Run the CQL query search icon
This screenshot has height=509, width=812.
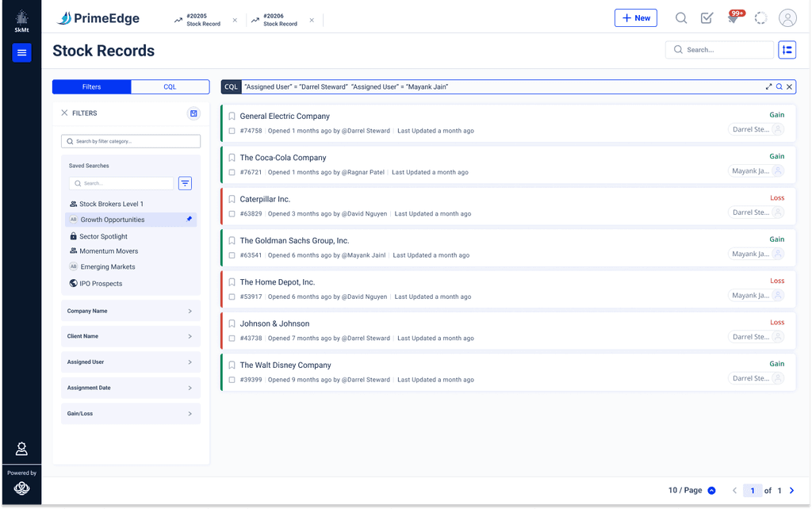tap(779, 87)
